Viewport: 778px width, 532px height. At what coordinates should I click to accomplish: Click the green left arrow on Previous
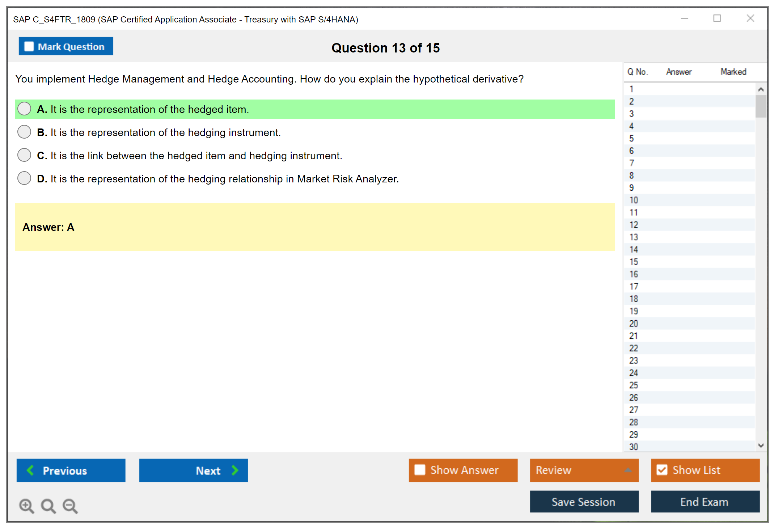coord(30,470)
